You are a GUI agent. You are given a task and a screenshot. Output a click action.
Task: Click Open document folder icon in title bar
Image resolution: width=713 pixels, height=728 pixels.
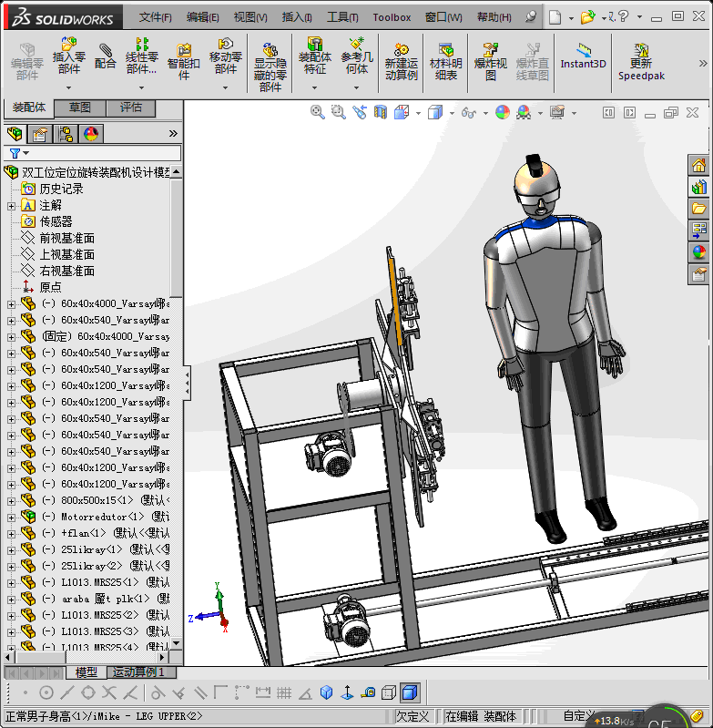587,17
